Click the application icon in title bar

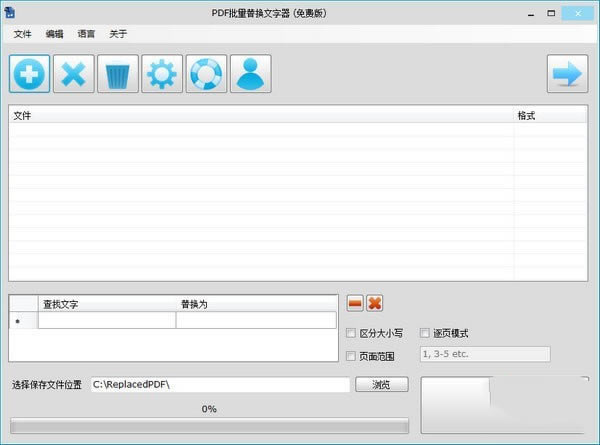pos(10,13)
